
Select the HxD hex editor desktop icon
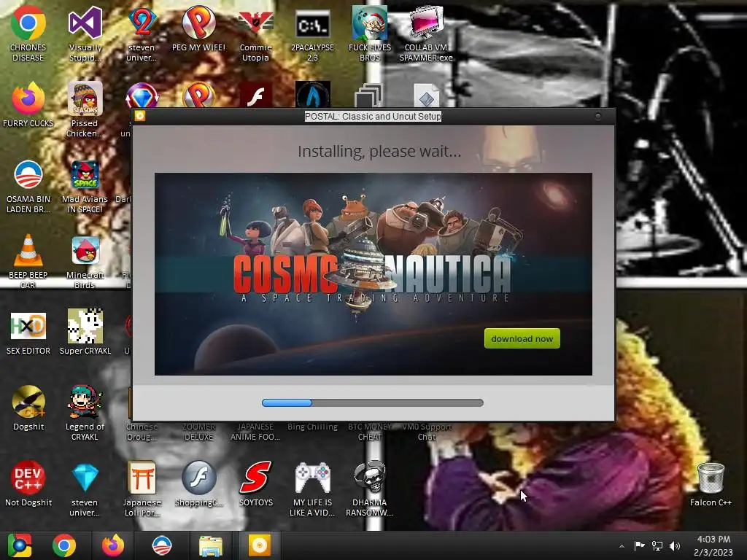pos(28,332)
